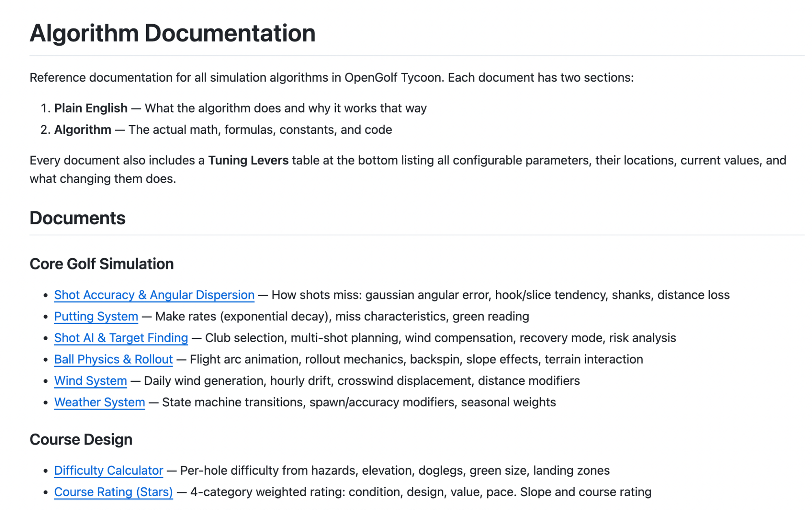Click the Algorithm Documentation main heading
This screenshot has height=510, width=812.
coord(172,33)
